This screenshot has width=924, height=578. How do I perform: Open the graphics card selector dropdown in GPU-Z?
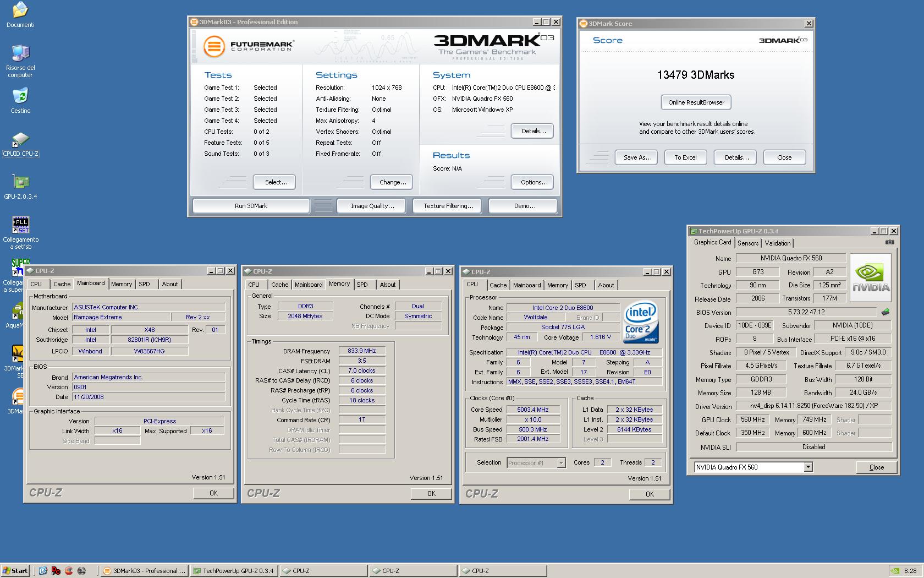808,467
